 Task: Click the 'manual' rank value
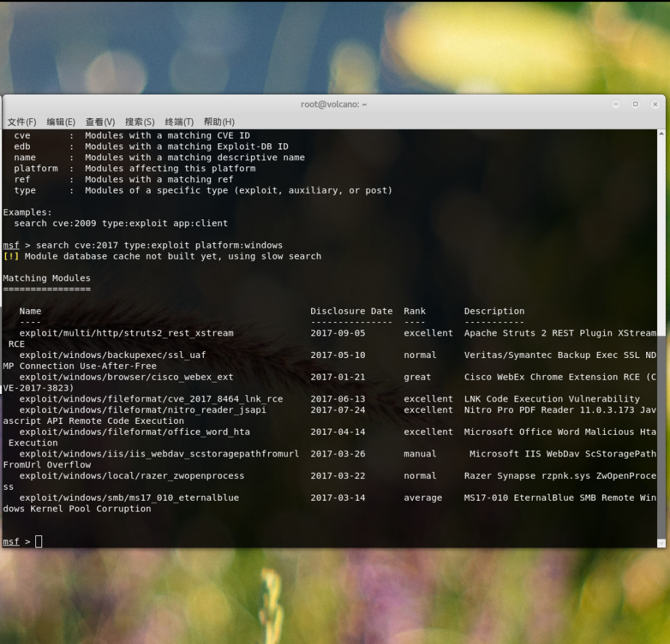point(420,454)
